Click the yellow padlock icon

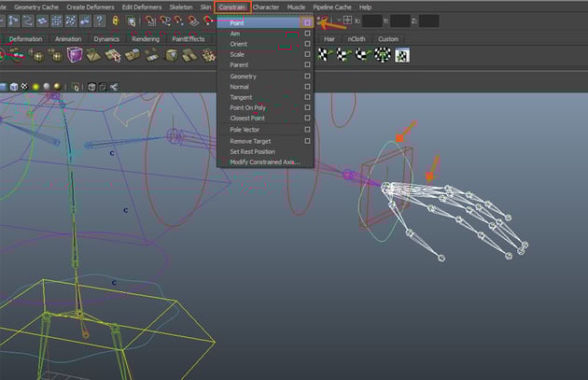click(x=114, y=21)
